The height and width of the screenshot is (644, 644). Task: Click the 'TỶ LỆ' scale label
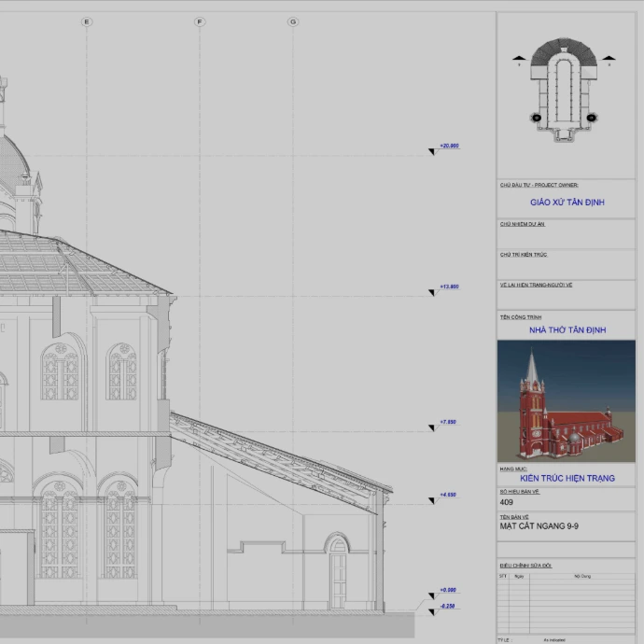[x=503, y=640]
